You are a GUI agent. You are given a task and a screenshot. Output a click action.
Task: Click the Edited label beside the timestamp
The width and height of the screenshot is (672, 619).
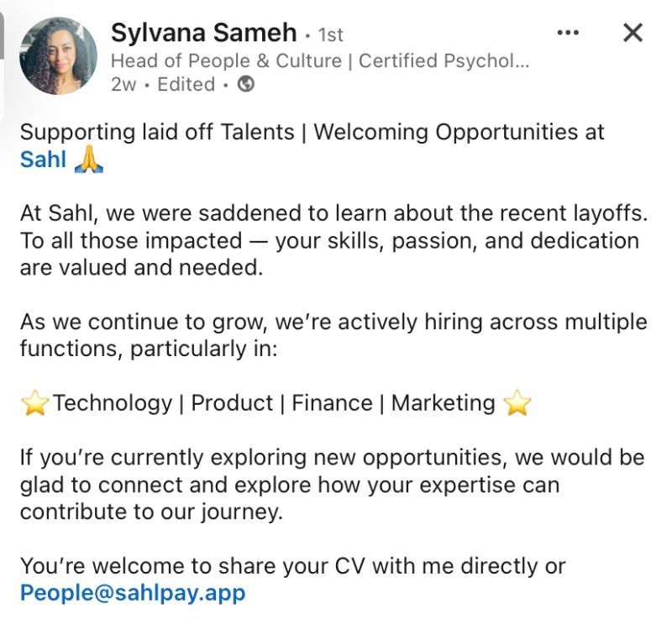(186, 84)
